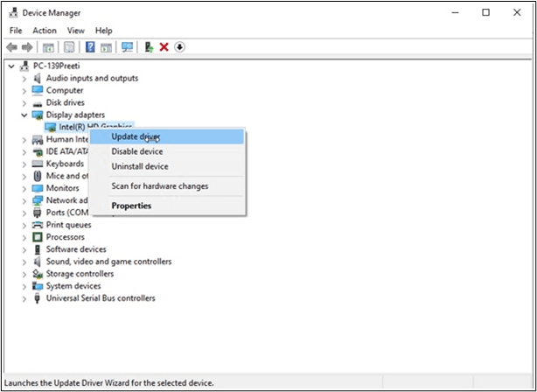Choose Scan for hardware changes in context menu
Image resolution: width=537 pixels, height=392 pixels.
pos(168,186)
